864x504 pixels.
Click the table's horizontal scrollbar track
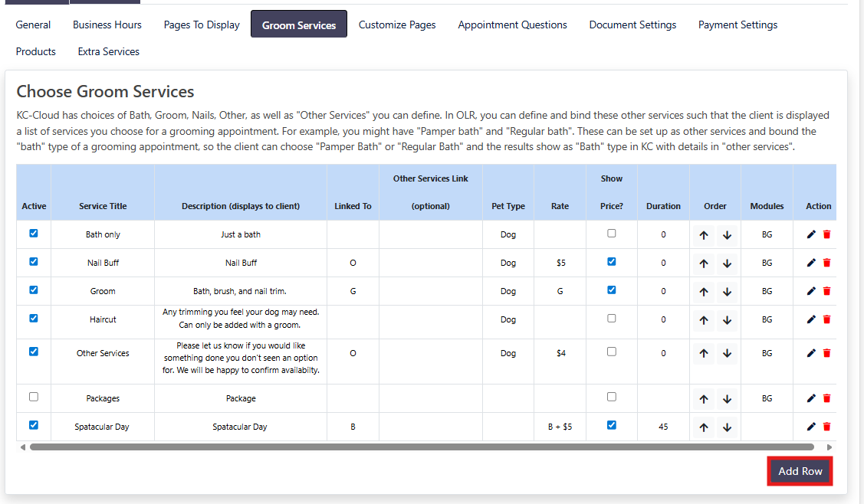[x=819, y=447]
